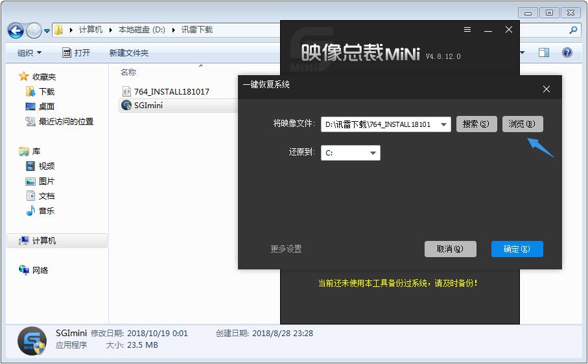
Task: Select 迅雷下载 in the address breadcrumb
Action: 197,30
